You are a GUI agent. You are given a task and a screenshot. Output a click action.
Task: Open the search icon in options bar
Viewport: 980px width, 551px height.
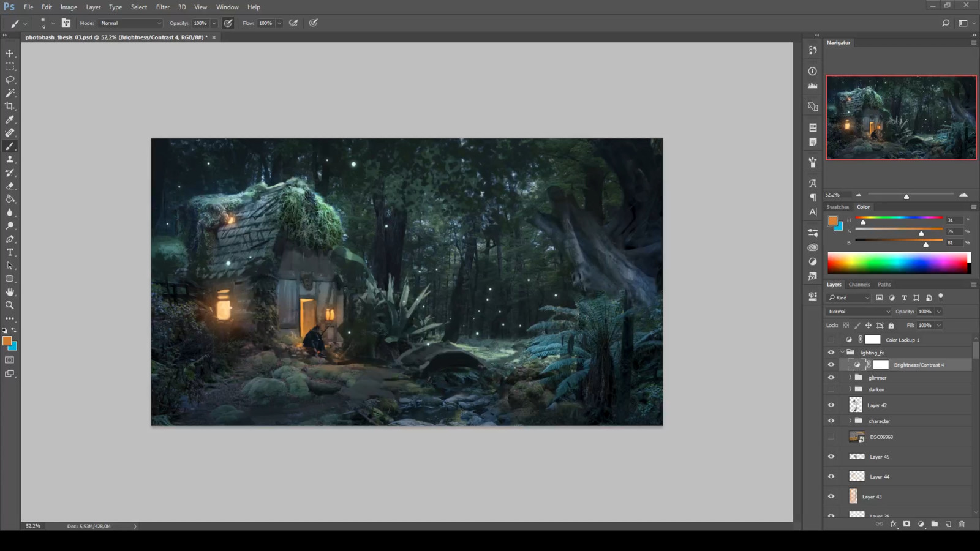tap(946, 23)
